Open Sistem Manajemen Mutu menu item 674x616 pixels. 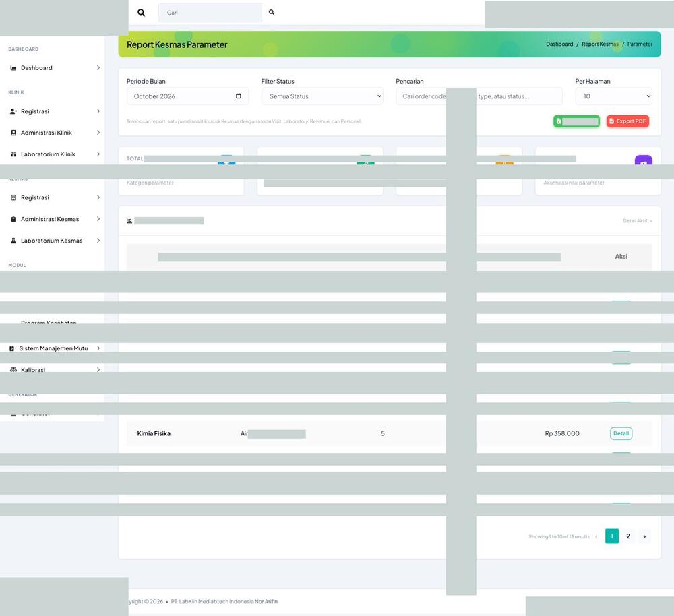55,348
